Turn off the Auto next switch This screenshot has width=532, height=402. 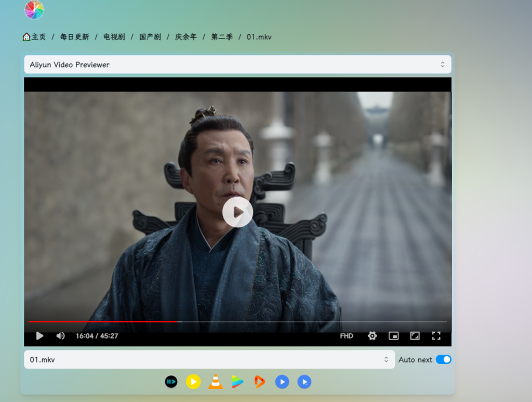(443, 360)
